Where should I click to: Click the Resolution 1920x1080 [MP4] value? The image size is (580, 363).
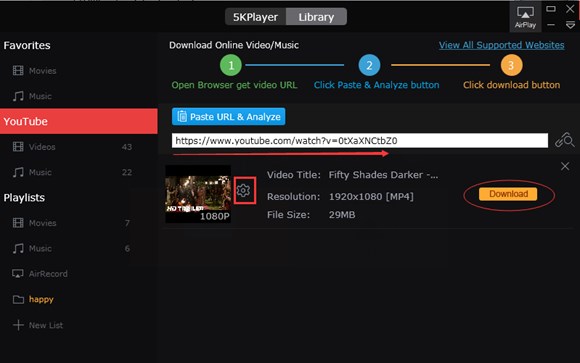[371, 196]
